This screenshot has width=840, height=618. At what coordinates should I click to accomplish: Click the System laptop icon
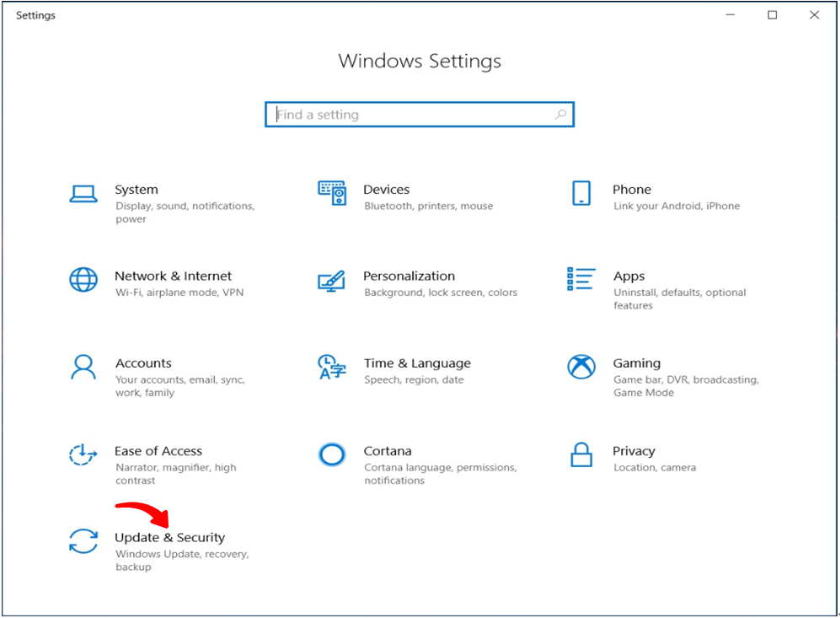83,194
